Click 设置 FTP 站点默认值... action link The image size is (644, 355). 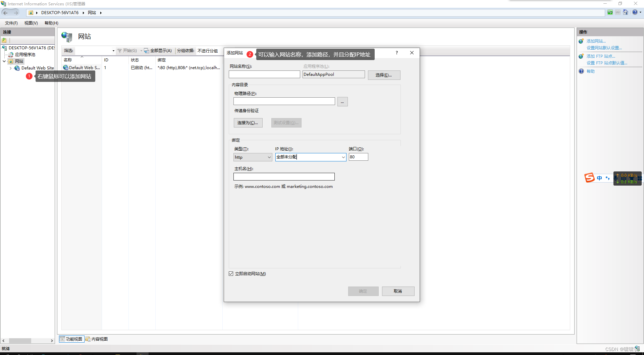(x=607, y=63)
